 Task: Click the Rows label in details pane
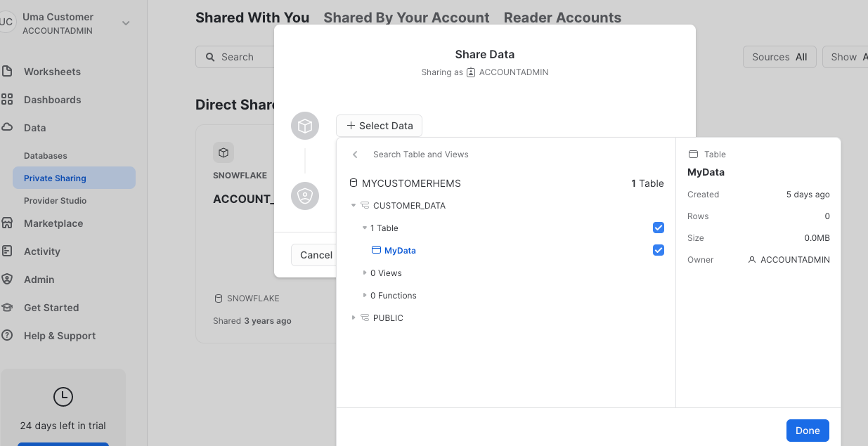pos(698,216)
